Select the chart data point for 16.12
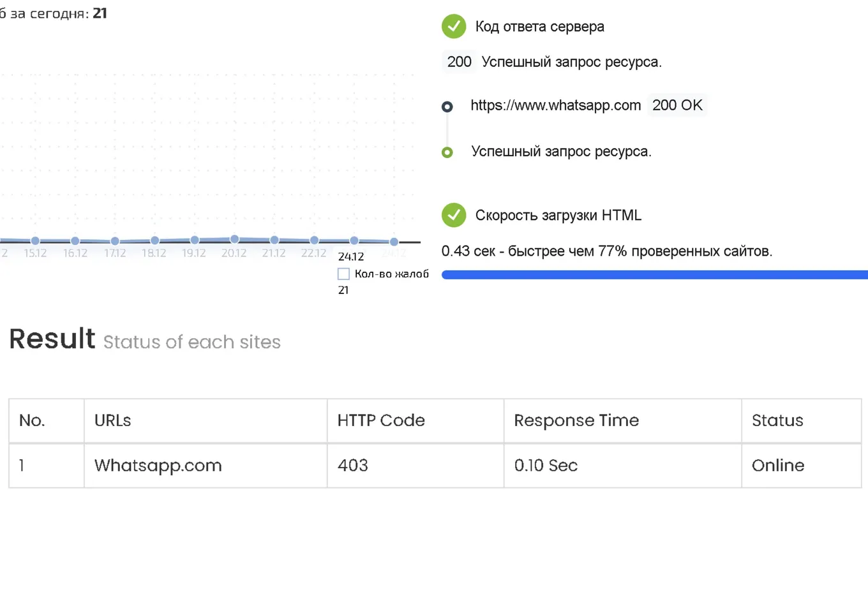 tap(75, 240)
